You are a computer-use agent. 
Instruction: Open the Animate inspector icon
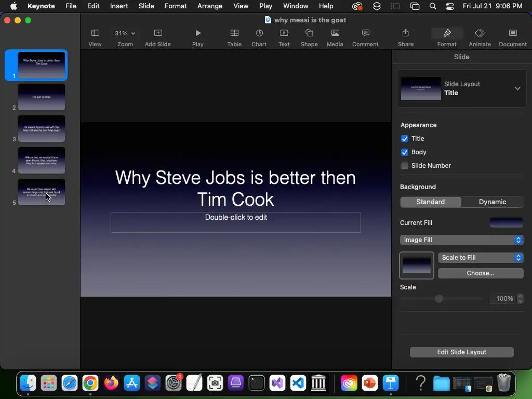480,33
